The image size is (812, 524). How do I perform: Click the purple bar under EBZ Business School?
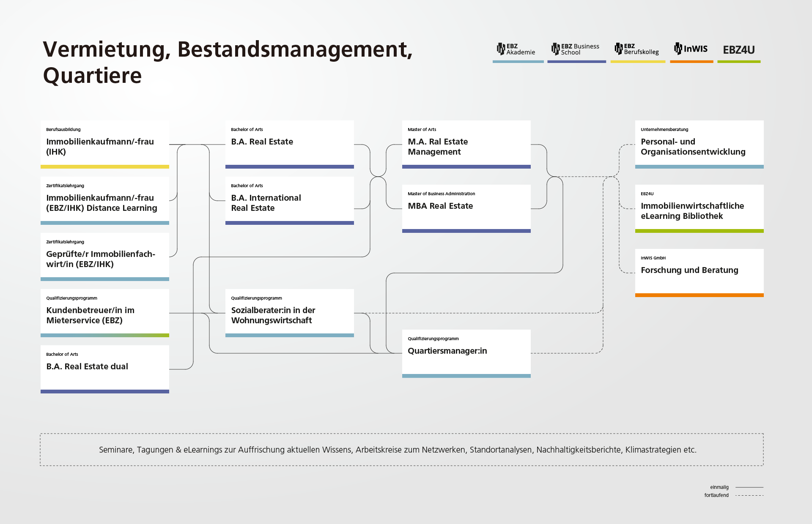coord(576,62)
